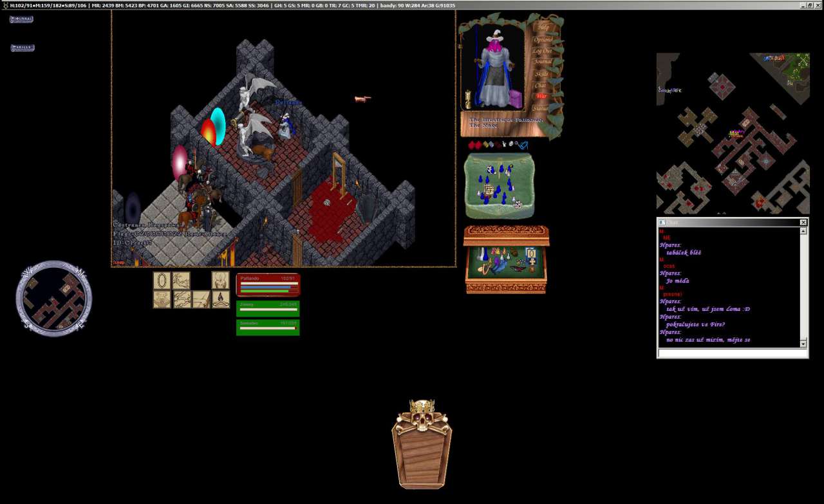Cast the flame spell icon
The height and width of the screenshot is (504, 824).
(221, 299)
